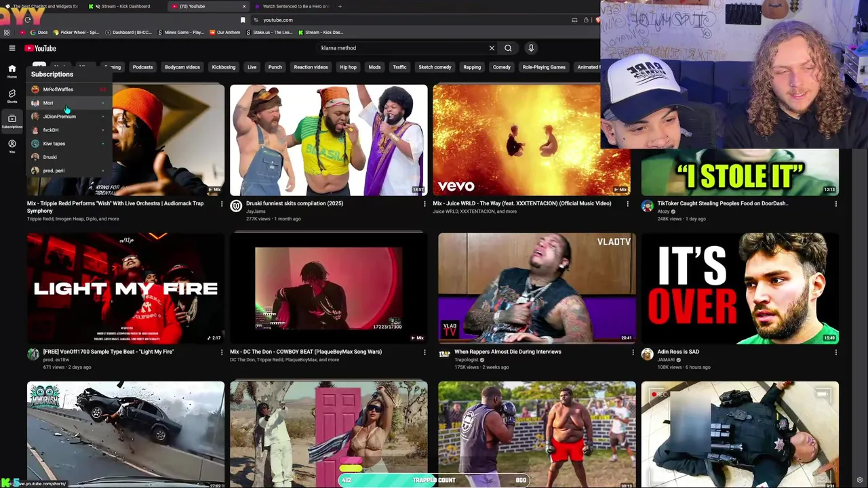Click the magnifier search button
The height and width of the screenshot is (488, 868).
pos(508,48)
